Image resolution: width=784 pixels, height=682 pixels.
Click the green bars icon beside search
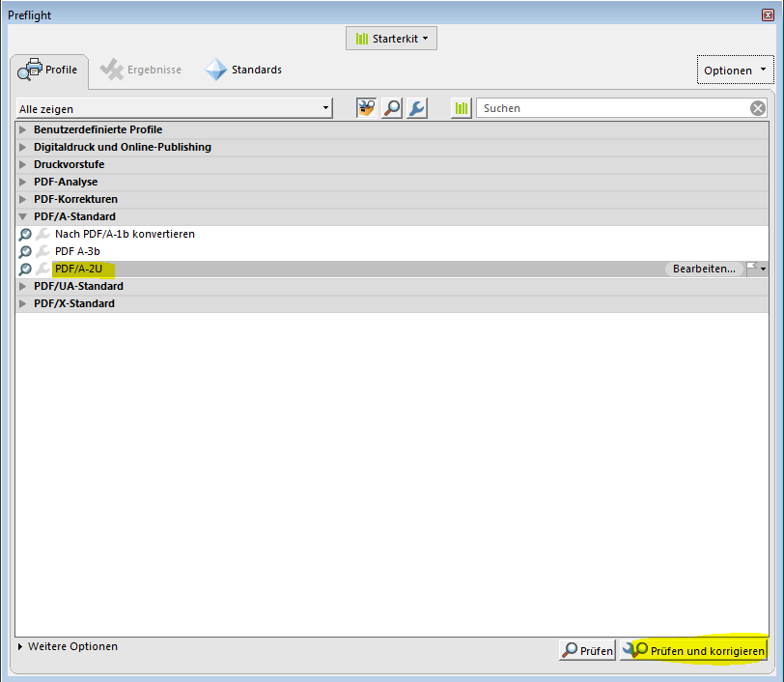462,108
